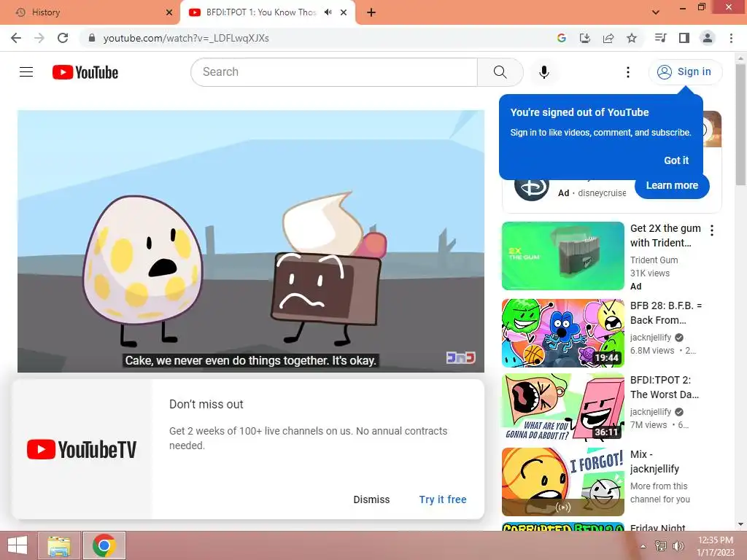Open options for Trident Gum ad
The height and width of the screenshot is (560, 747).
click(712, 230)
